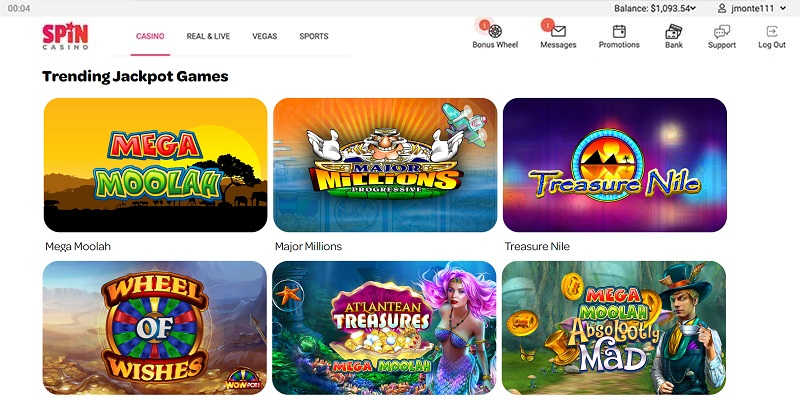Image resolution: width=800 pixels, height=400 pixels.
Task: Open the Support chat icon
Action: [721, 32]
